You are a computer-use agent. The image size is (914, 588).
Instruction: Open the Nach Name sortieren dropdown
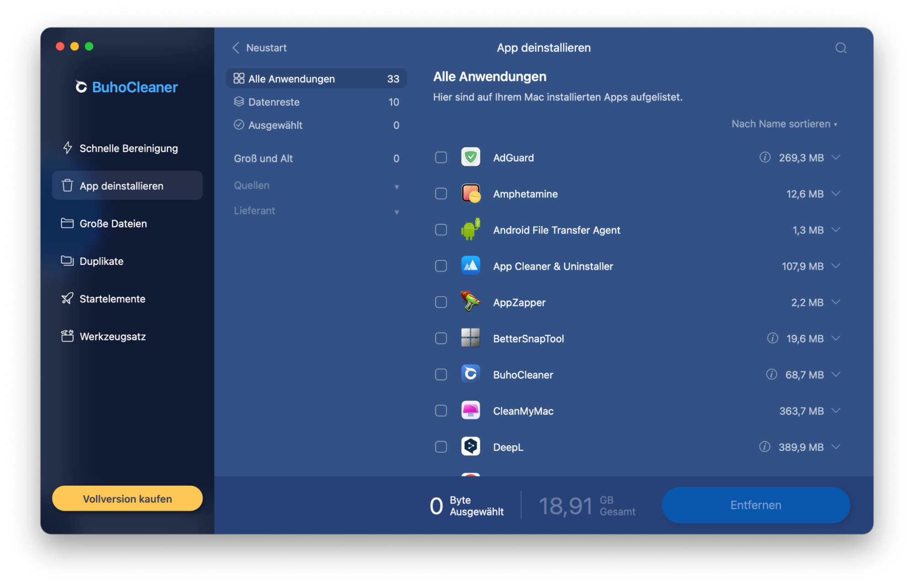(784, 123)
